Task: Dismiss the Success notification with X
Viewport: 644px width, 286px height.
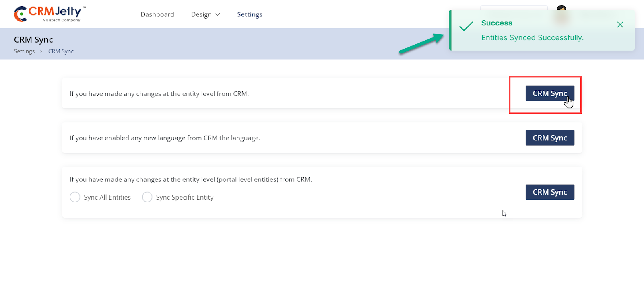Action: coord(620,25)
